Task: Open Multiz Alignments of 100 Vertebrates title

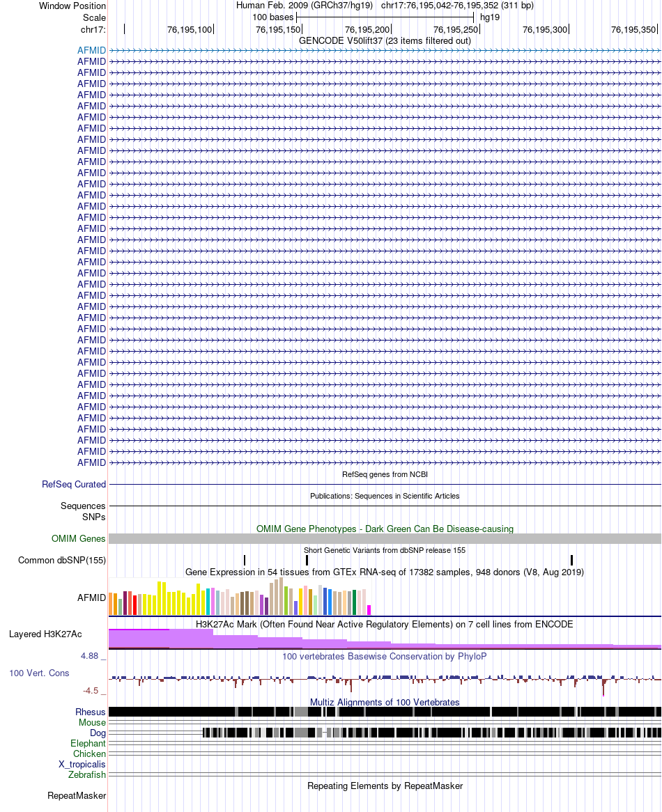Action: point(385,702)
